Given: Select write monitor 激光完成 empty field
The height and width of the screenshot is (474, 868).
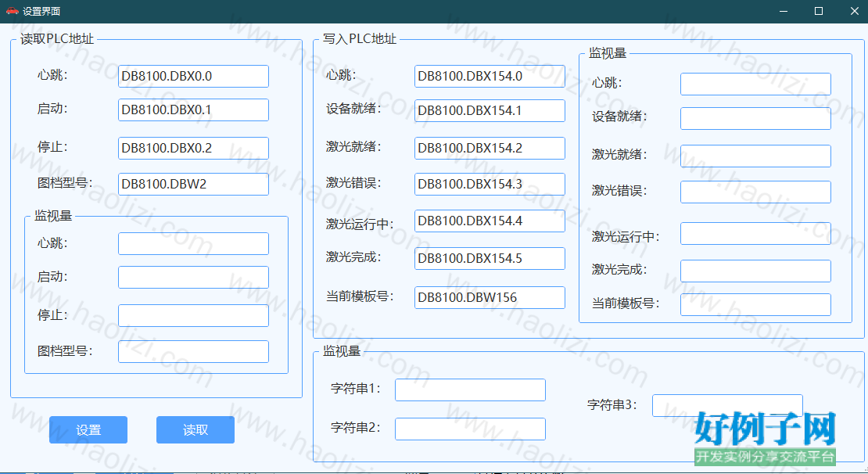Looking at the screenshot, I should coord(755,271).
